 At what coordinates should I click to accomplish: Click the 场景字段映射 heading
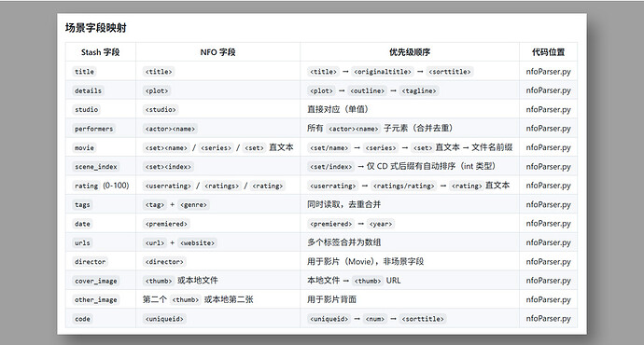96,28
